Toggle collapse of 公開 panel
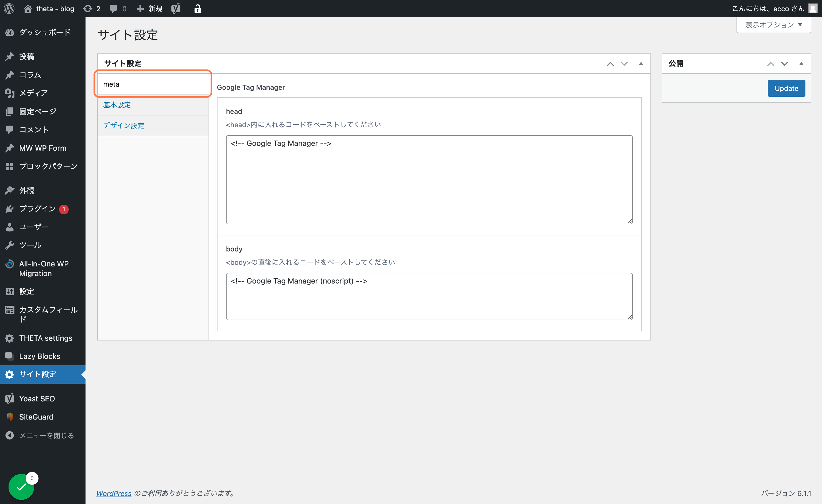 click(801, 64)
